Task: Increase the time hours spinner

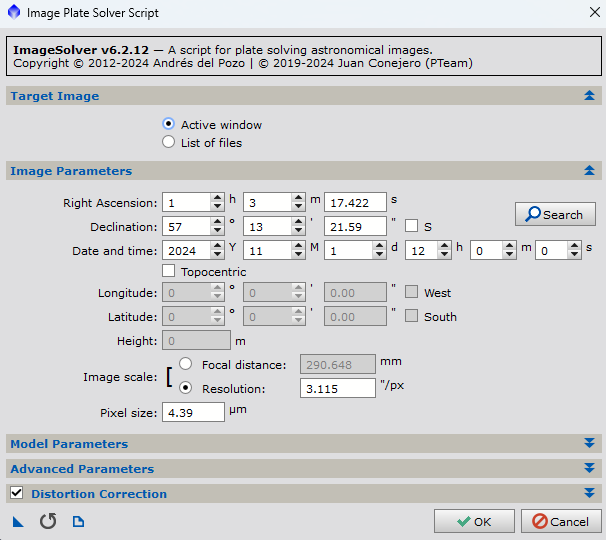Action: pos(444,245)
